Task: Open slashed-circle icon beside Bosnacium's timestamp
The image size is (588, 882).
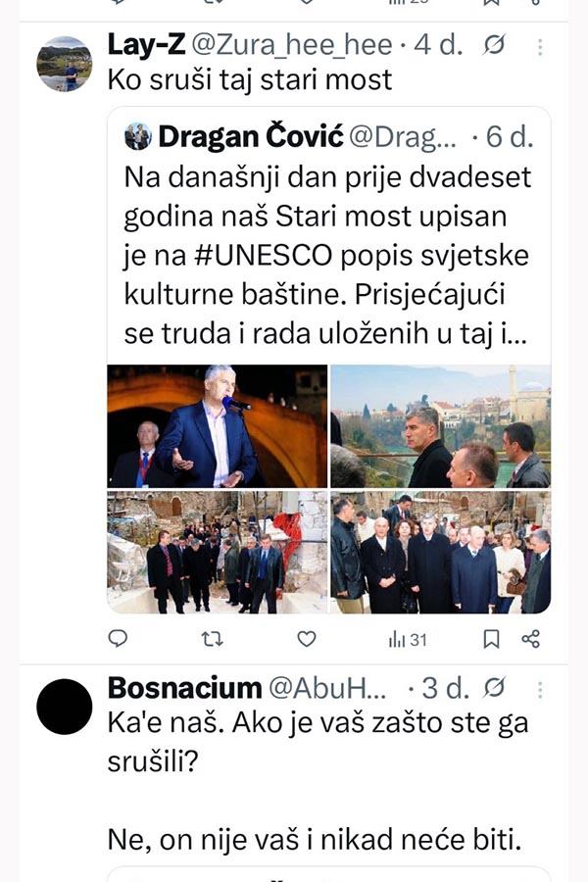Action: (494, 687)
